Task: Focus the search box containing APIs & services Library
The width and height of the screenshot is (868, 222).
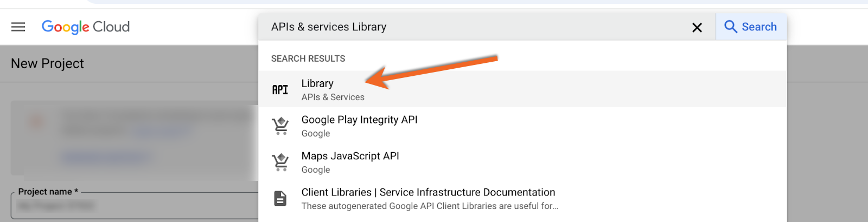Action: 477,27
